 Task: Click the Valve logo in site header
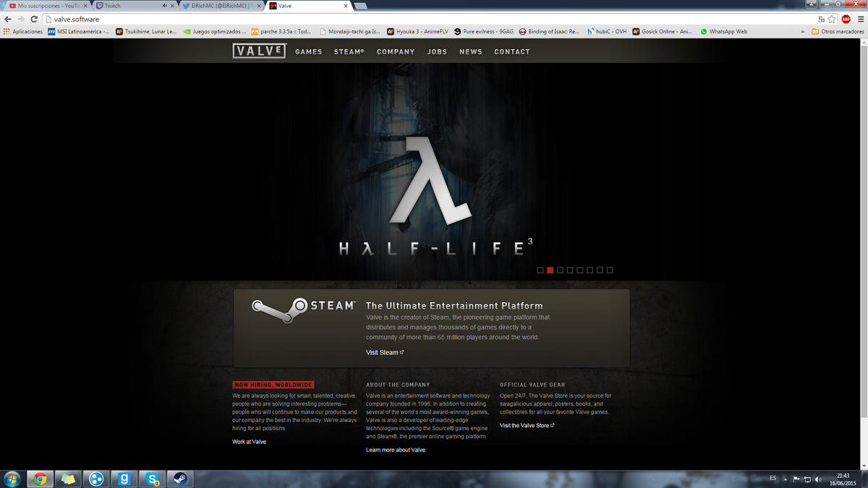(260, 51)
